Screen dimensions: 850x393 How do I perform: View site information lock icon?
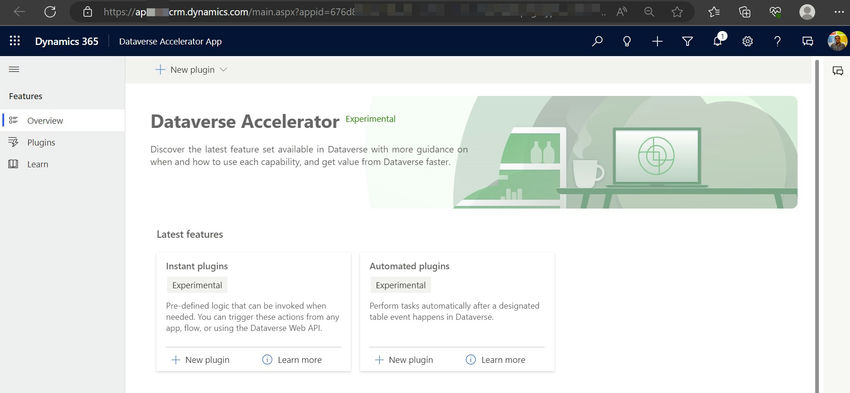coord(88,12)
